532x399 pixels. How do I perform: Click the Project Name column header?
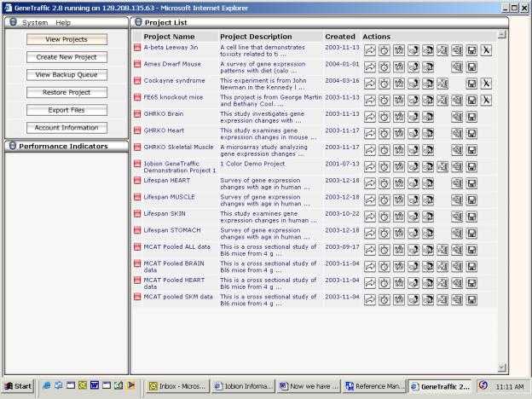tap(169, 37)
